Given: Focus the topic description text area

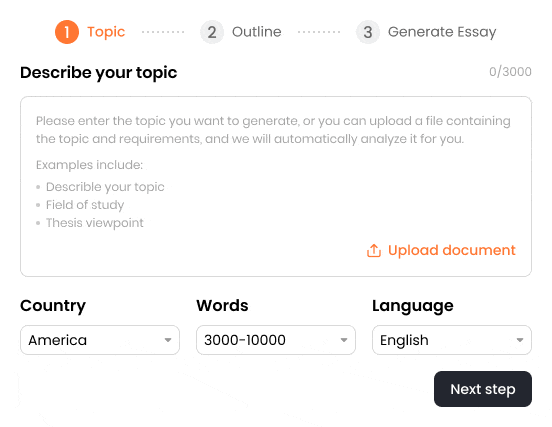Looking at the screenshot, I should tap(276, 186).
